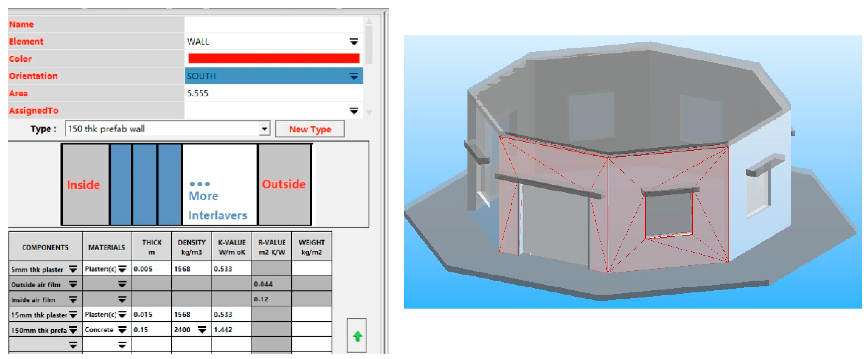Open the Outside air film component dropdown

[x=73, y=285]
